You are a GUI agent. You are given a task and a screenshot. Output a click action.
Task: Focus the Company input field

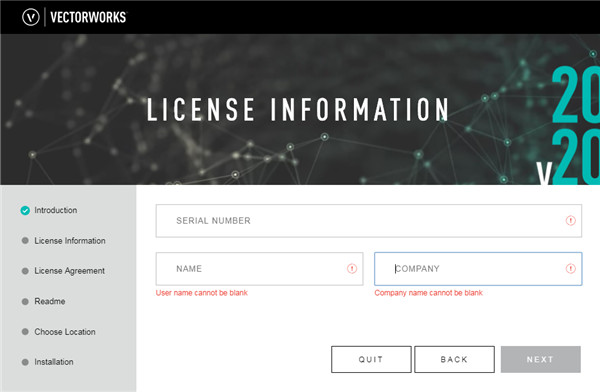(x=478, y=269)
